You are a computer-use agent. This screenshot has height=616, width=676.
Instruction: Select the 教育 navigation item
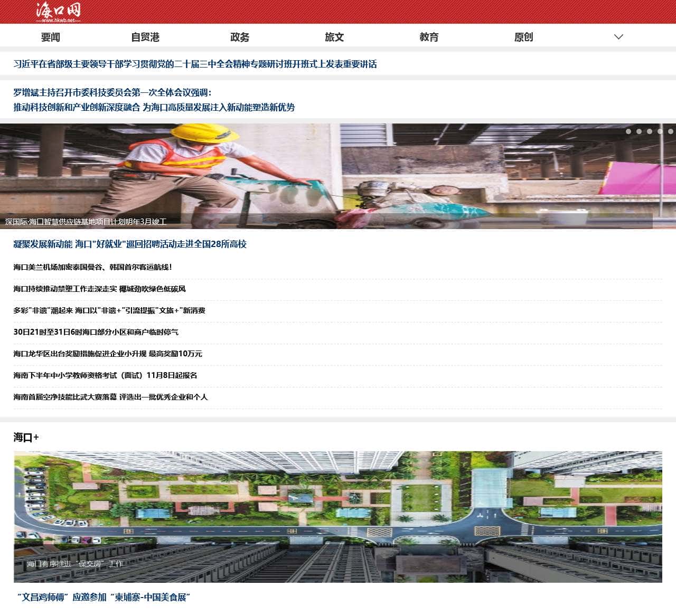click(x=429, y=37)
